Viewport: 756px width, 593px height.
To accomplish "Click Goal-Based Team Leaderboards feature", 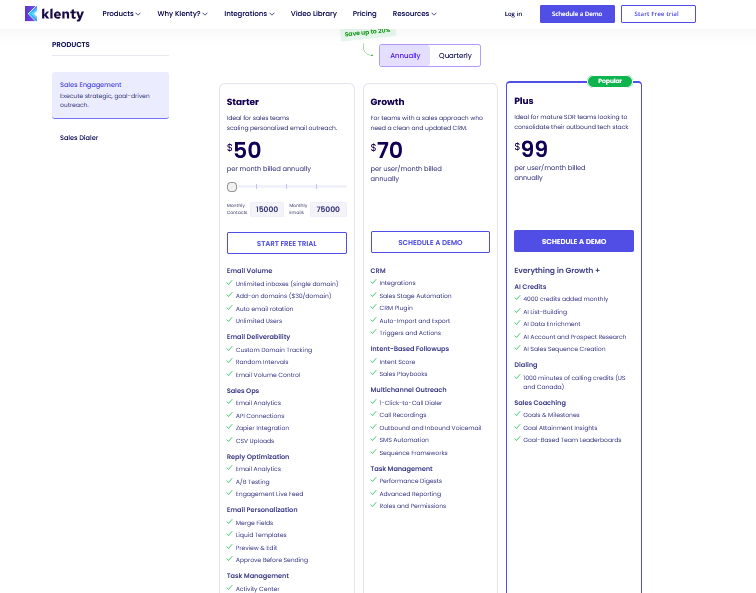I will point(572,440).
